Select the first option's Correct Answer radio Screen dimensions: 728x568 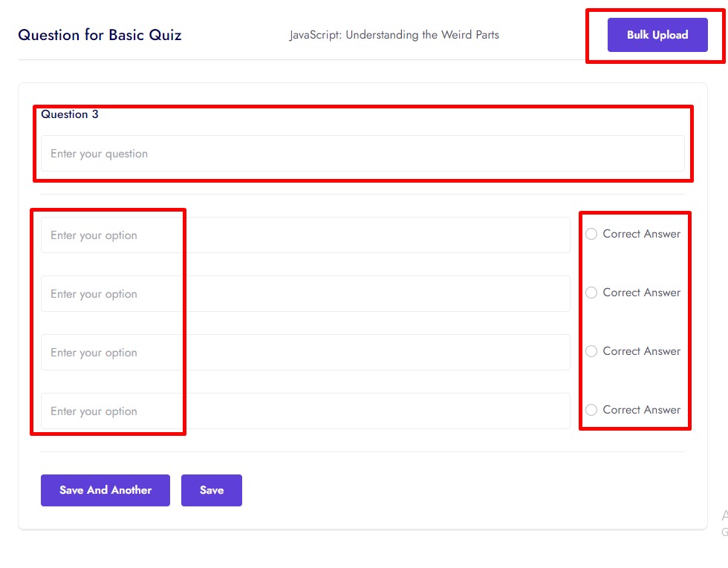[591, 234]
